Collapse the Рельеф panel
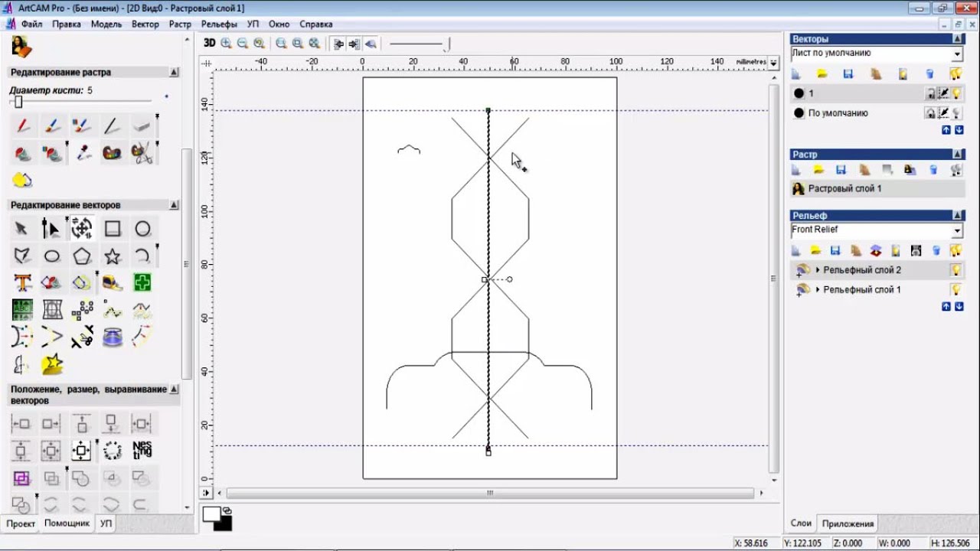 [x=957, y=216]
